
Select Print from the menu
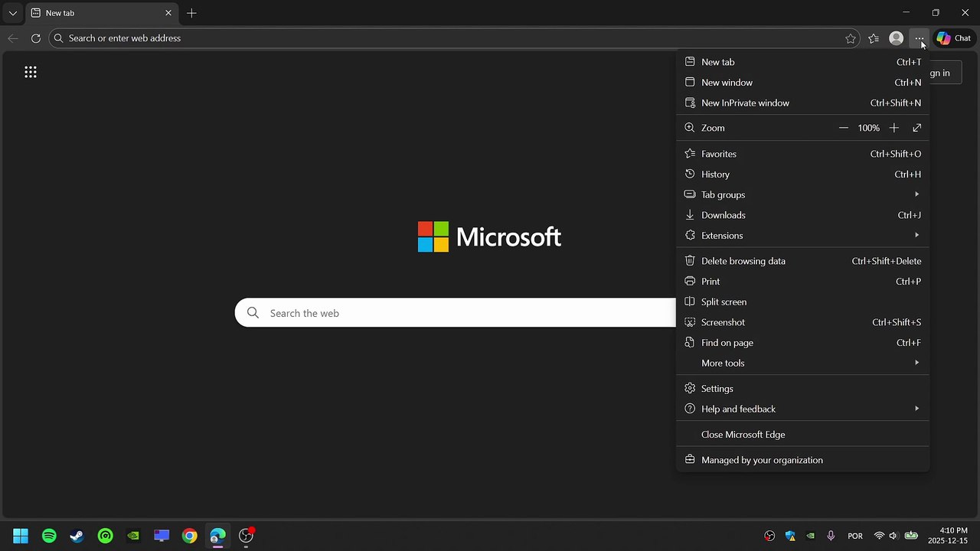click(x=802, y=282)
